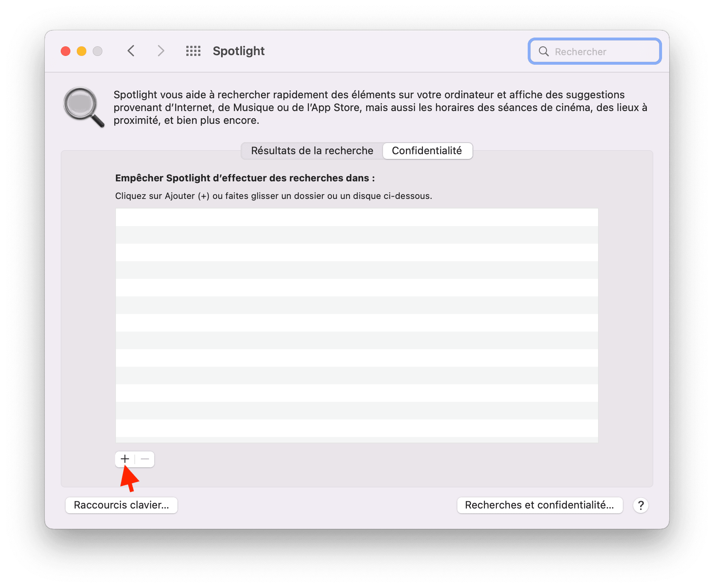Click the empty excluded locations list
714x588 pixels.
click(x=357, y=325)
